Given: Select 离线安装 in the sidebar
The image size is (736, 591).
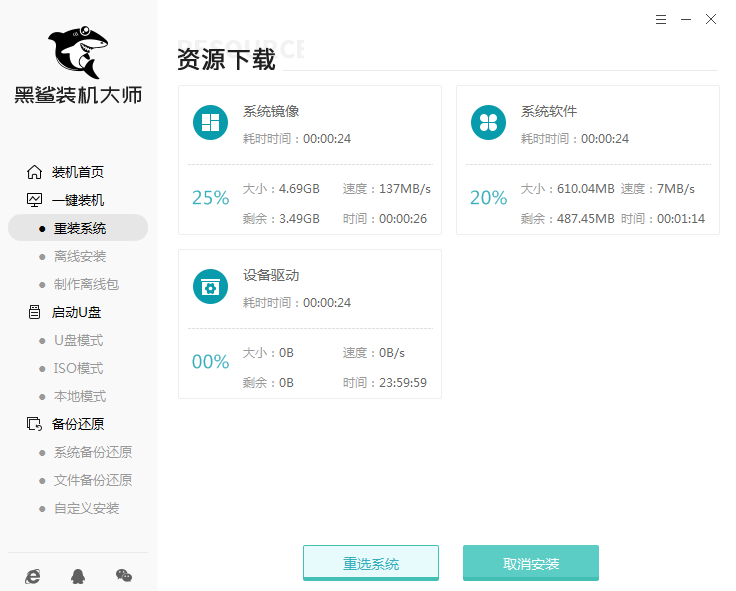Looking at the screenshot, I should click(79, 256).
